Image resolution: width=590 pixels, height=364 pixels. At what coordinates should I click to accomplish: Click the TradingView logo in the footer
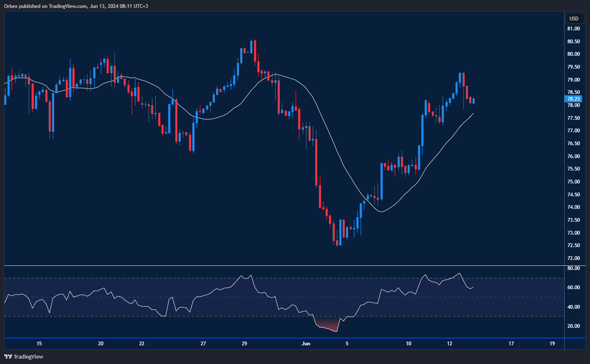click(24, 357)
